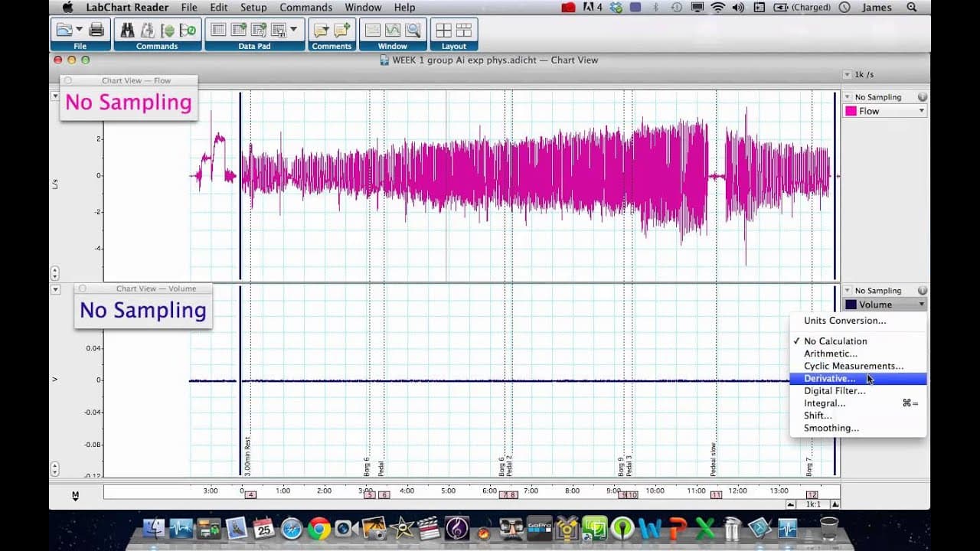The height and width of the screenshot is (551, 980).
Task: Open the Comments window icon
Action: coord(322,30)
